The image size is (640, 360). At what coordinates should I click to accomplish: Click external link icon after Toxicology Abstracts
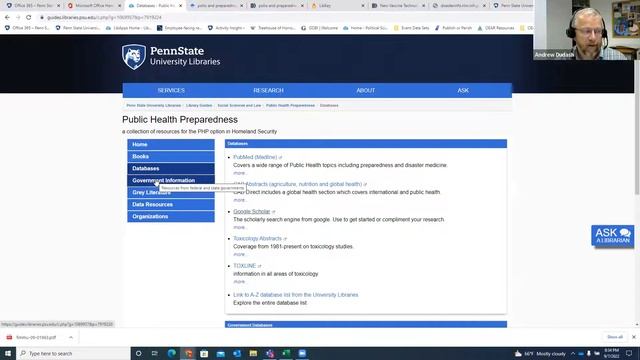pyautogui.click(x=285, y=239)
